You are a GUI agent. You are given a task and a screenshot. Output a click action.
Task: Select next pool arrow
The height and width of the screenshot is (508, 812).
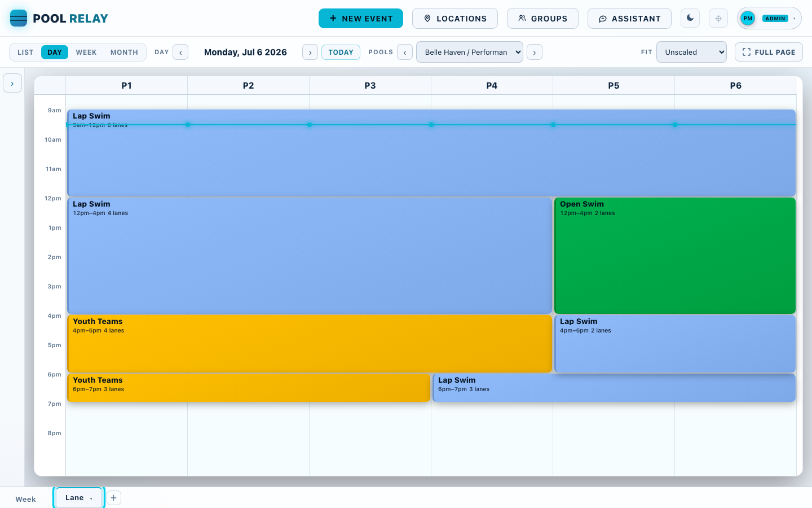coord(535,52)
